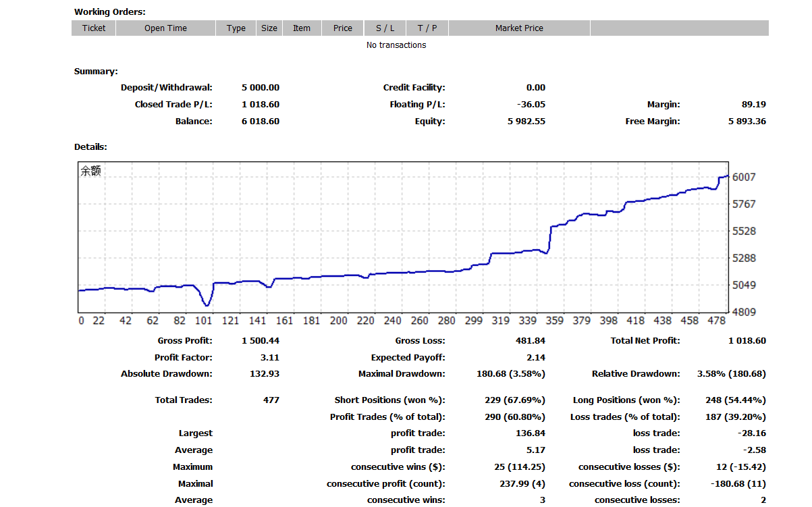Select the Closed Trade P/L value 1 018.60
The image size is (812, 507).
(x=261, y=104)
